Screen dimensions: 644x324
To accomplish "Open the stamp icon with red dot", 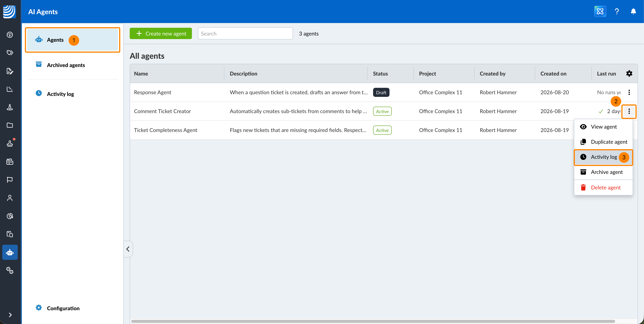I will click(10, 143).
